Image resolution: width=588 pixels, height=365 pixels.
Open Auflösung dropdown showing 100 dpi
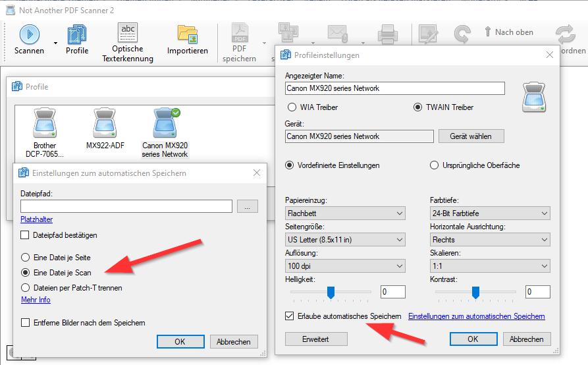(345, 266)
